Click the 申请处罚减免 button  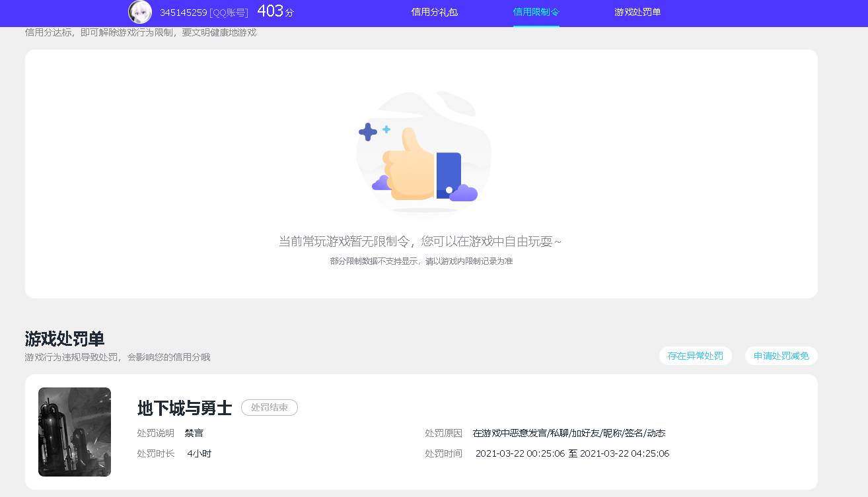point(781,355)
